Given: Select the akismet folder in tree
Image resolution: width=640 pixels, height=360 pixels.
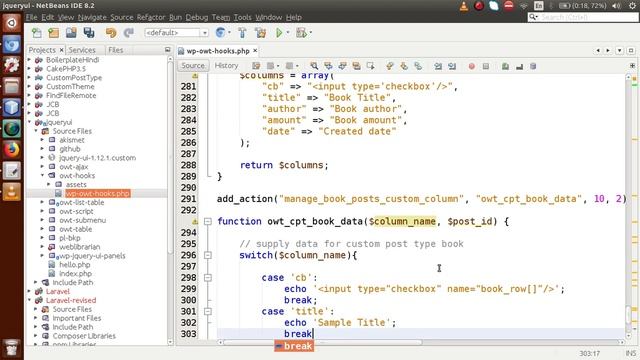Looking at the screenshot, I should click(72, 140).
